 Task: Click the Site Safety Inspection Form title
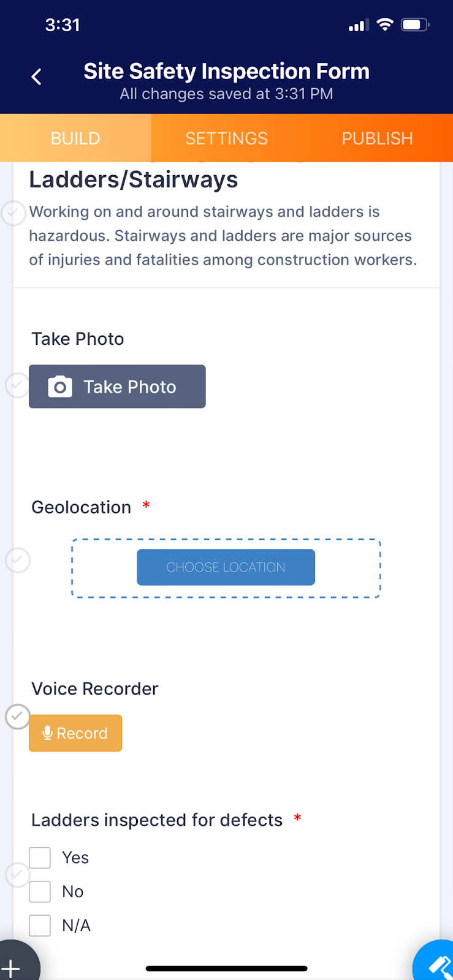tap(226, 72)
